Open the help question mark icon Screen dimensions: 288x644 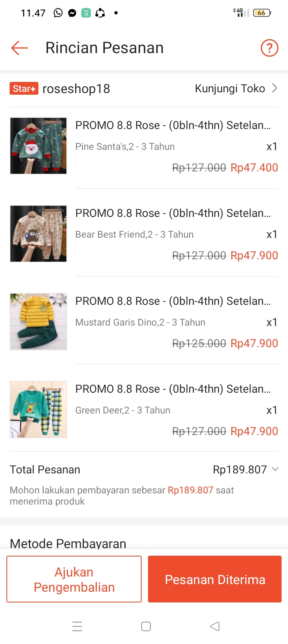coord(269,48)
